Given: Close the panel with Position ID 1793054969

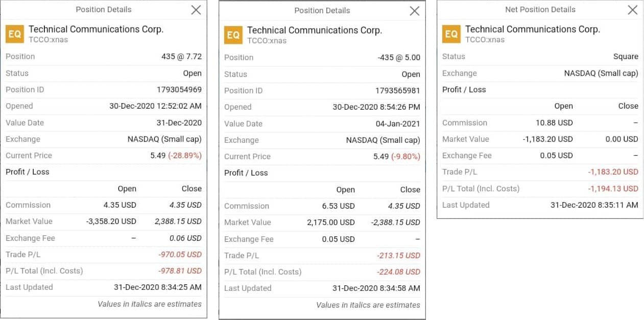Looking at the screenshot, I should coord(196,10).
